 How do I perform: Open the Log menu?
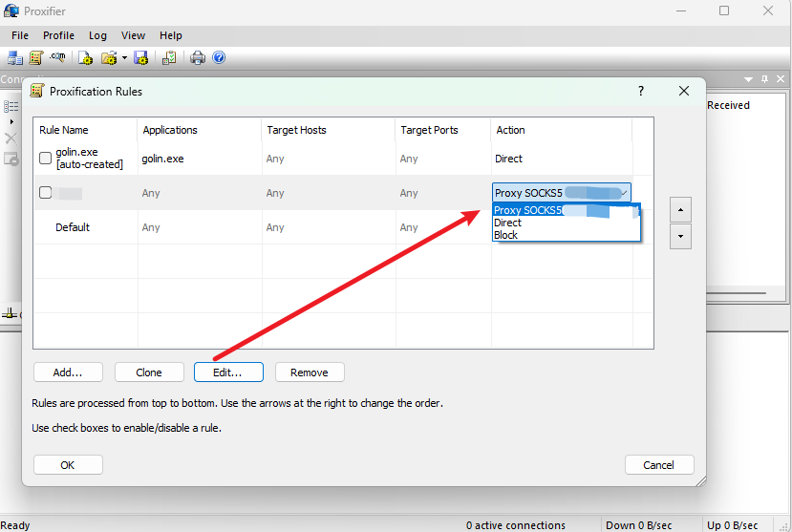click(97, 36)
